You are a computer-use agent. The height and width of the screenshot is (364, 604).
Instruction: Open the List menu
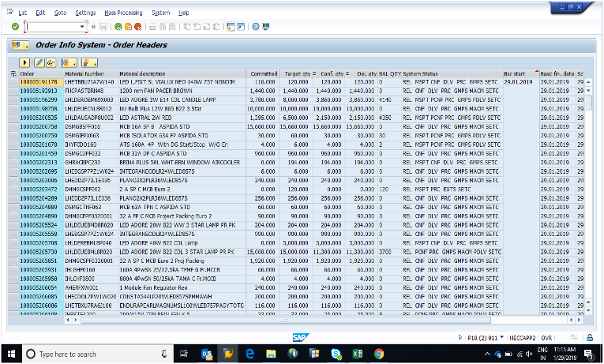pos(23,13)
